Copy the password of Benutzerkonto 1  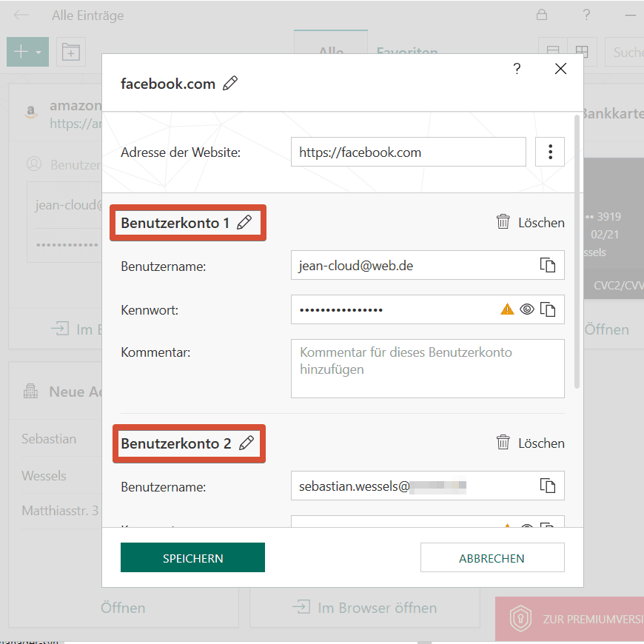click(x=548, y=309)
